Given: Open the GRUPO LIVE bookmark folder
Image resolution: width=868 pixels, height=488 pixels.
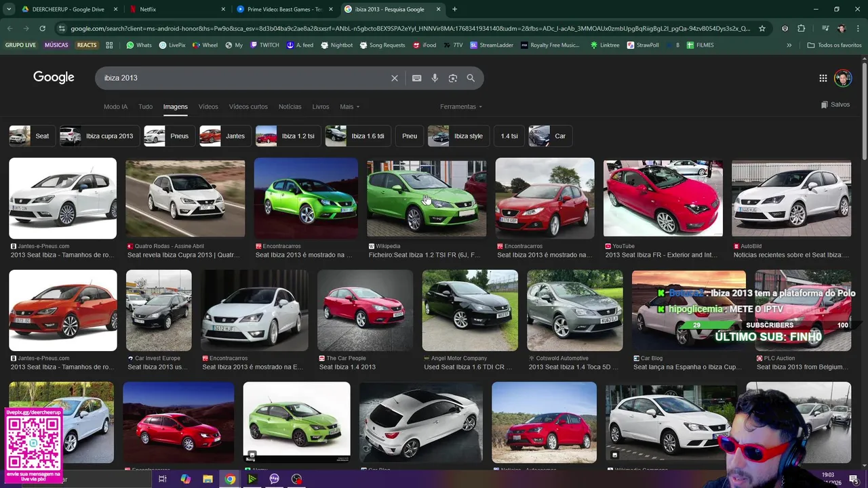Looking at the screenshot, I should pyautogui.click(x=20, y=45).
